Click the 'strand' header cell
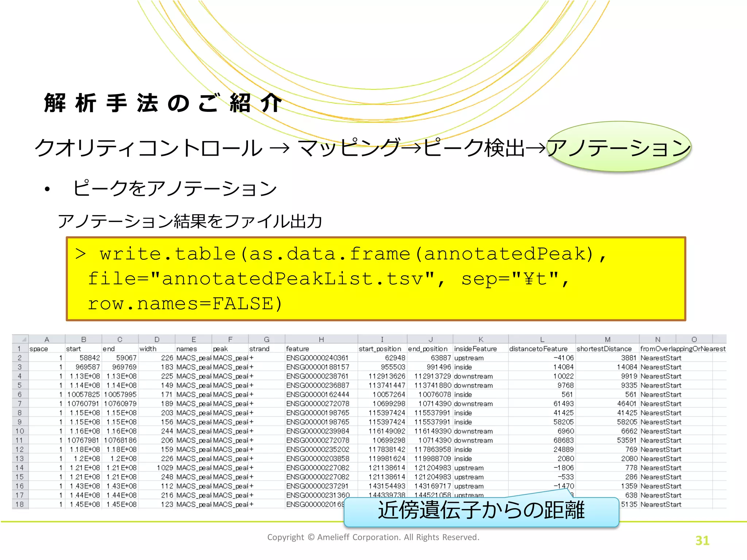 [x=267, y=349]
